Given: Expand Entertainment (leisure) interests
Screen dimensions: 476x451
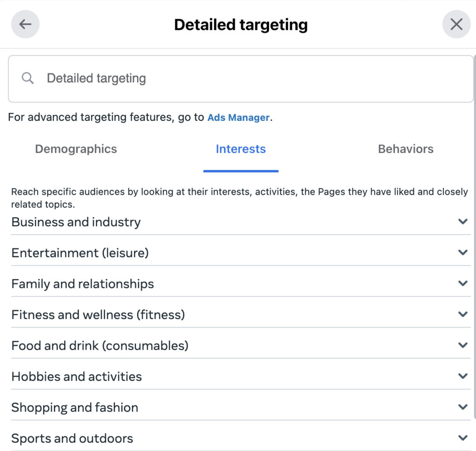Looking at the screenshot, I should pyautogui.click(x=463, y=252).
